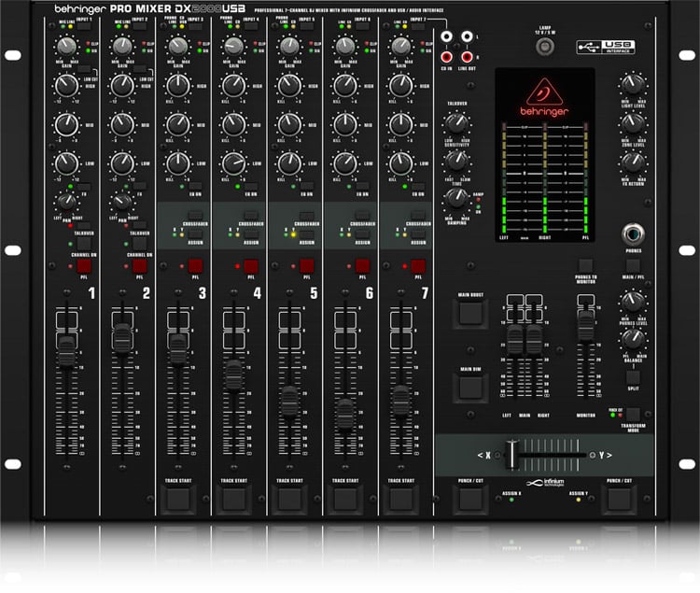Click crossfader ASSIGN button on channel 4
The width and height of the screenshot is (700, 593).
tap(251, 235)
